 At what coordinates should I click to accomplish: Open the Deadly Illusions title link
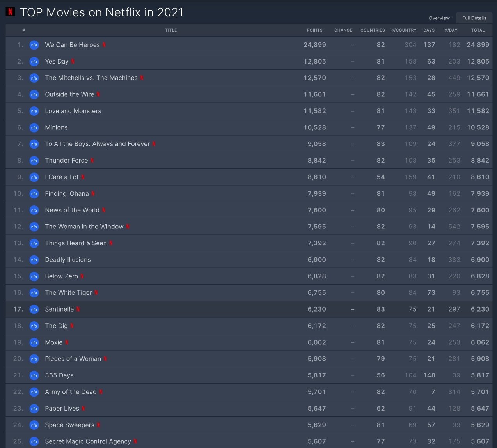(x=68, y=260)
